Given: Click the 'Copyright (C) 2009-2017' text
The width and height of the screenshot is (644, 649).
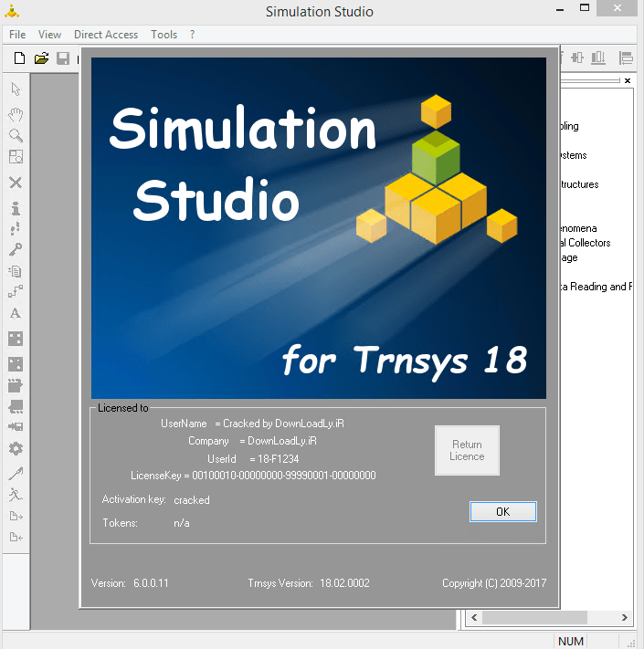Looking at the screenshot, I should tap(494, 583).
